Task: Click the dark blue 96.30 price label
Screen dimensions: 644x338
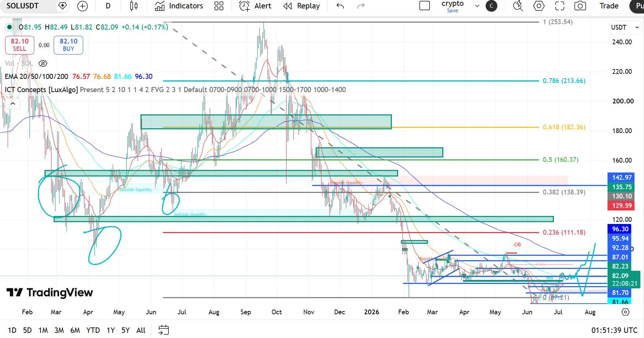Action: tap(620, 229)
